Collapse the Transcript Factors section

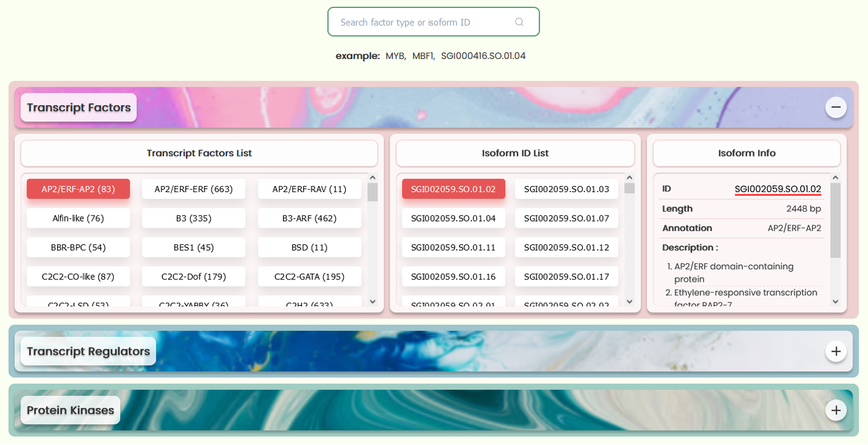click(x=835, y=107)
